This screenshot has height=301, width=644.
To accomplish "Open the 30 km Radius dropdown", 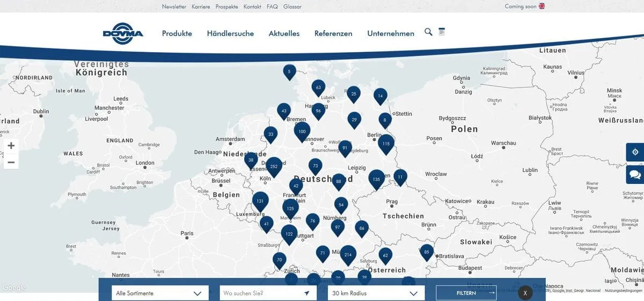I will click(x=375, y=293).
